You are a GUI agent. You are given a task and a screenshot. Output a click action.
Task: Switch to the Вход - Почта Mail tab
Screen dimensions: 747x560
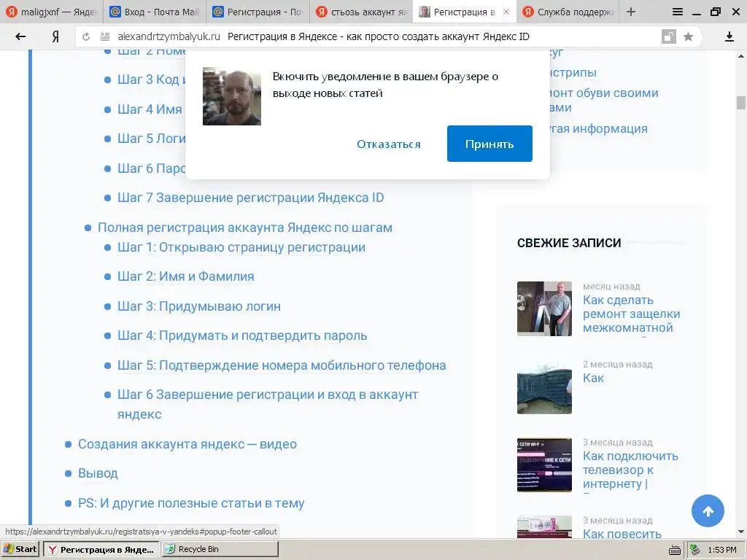pos(155,12)
